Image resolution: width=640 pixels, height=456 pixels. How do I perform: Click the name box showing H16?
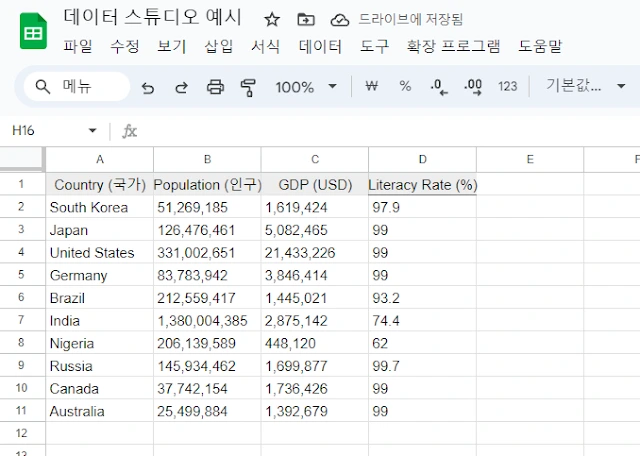click(x=23, y=131)
